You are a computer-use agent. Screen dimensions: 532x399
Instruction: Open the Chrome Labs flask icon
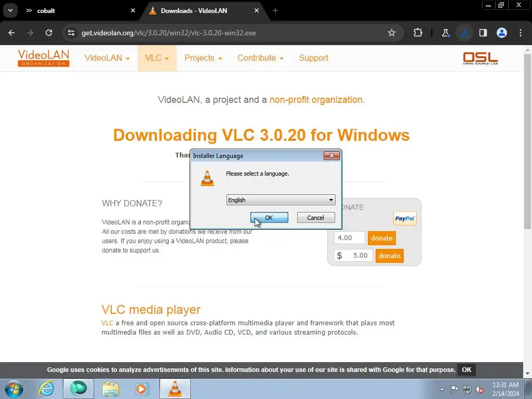pos(445,33)
